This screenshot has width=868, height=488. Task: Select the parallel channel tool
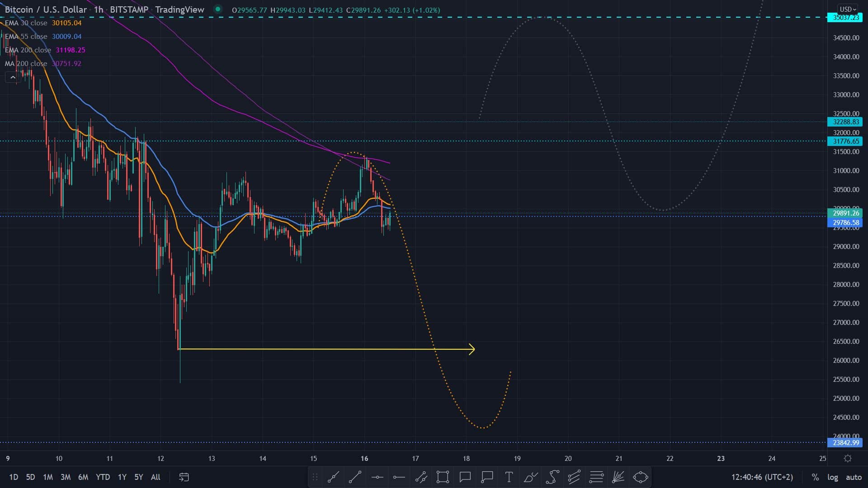click(x=421, y=477)
